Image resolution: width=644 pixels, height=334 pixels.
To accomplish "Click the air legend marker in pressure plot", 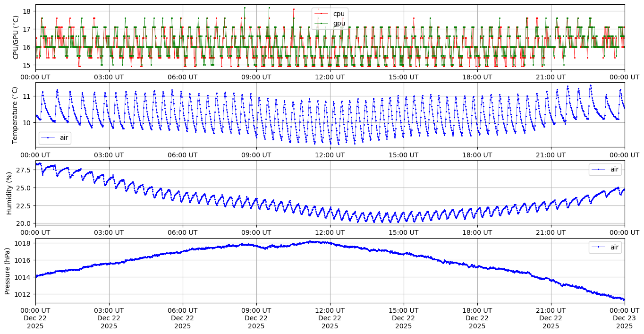I will coord(598,247).
